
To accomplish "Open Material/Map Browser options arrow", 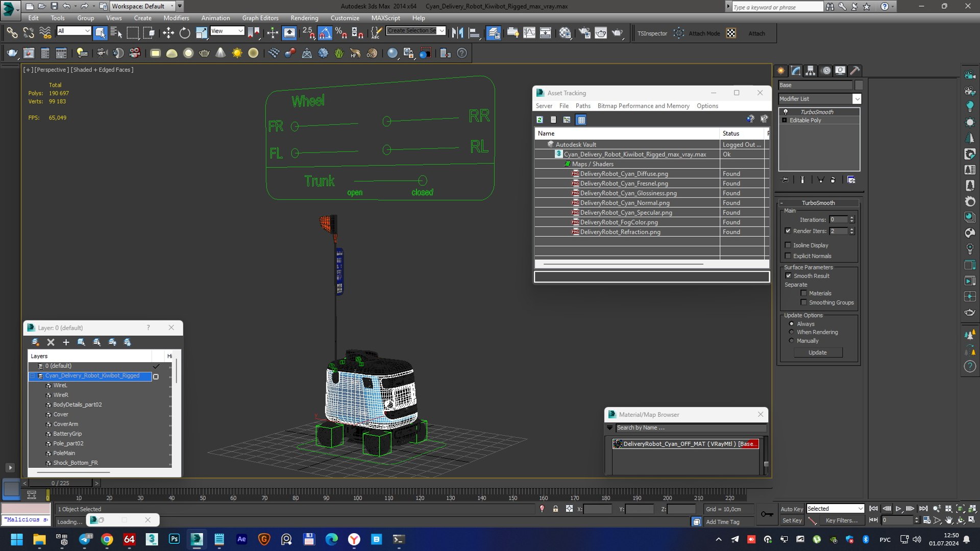I will 609,428.
